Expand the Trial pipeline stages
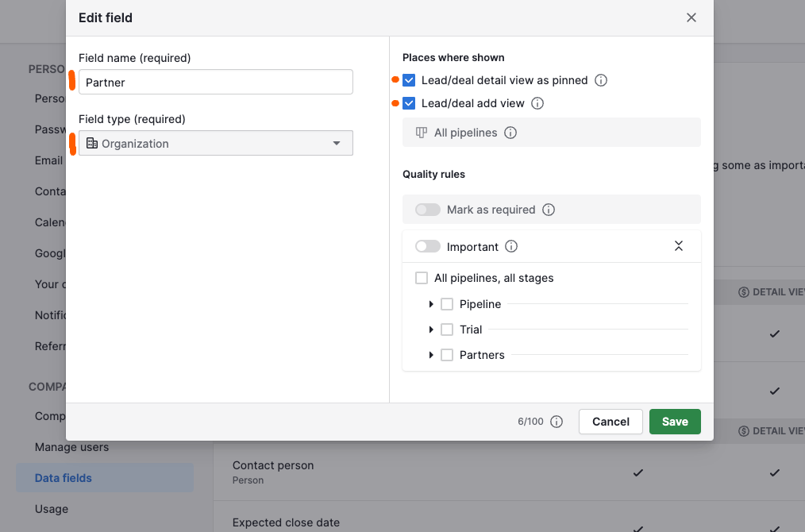Screen dimensions: 805x532 431,330
